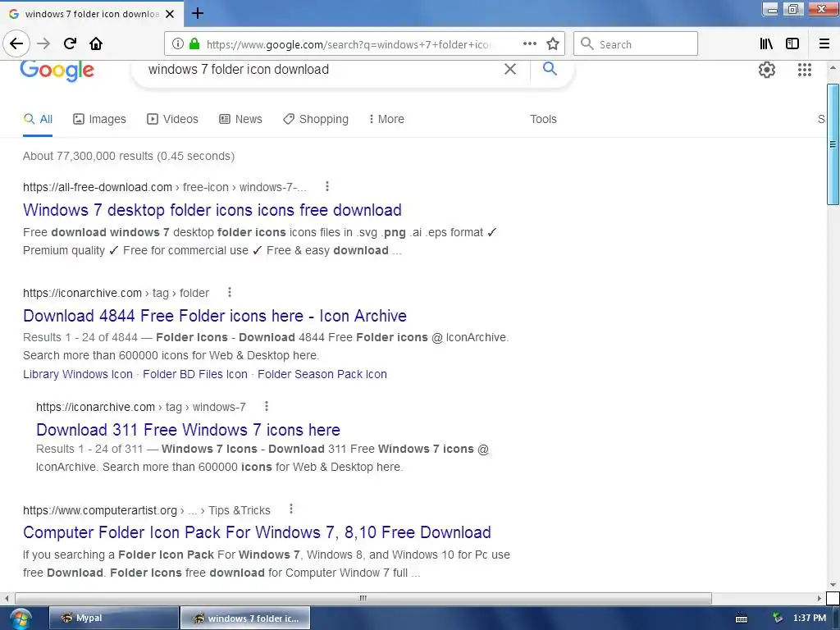Click the forward navigation arrow
Screen dimensions: 840x630
(x=43, y=43)
